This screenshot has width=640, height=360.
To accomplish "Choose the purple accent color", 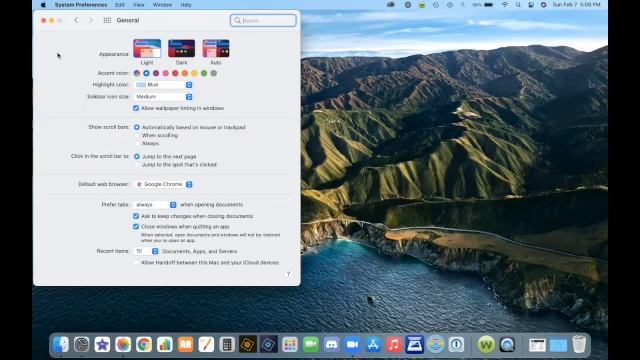I will (156, 73).
